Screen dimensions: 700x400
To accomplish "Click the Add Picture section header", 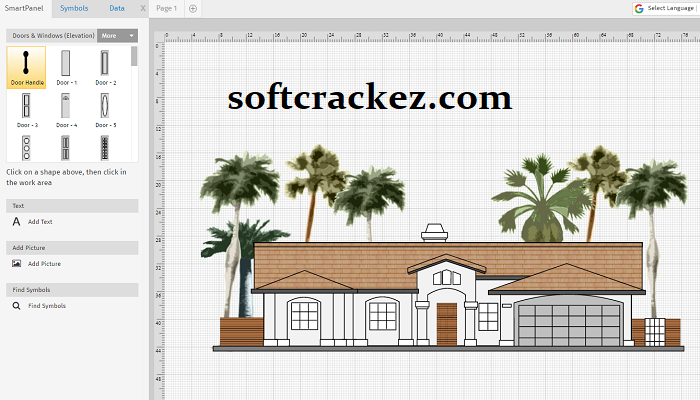I will tap(72, 248).
